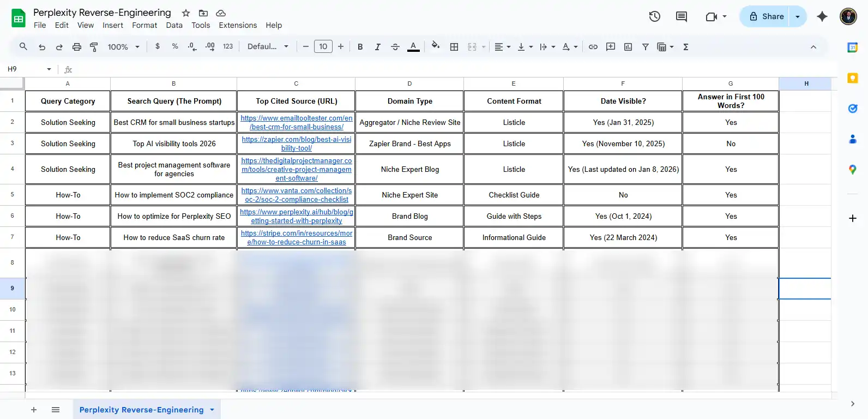Click the Share button

coord(765,16)
